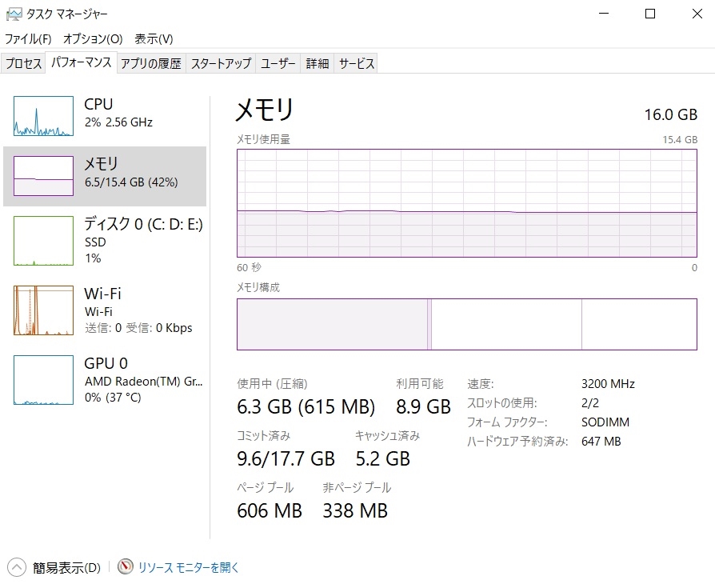Click the メモリ構成 composition bar
This screenshot has height=588, width=715.
466,324
